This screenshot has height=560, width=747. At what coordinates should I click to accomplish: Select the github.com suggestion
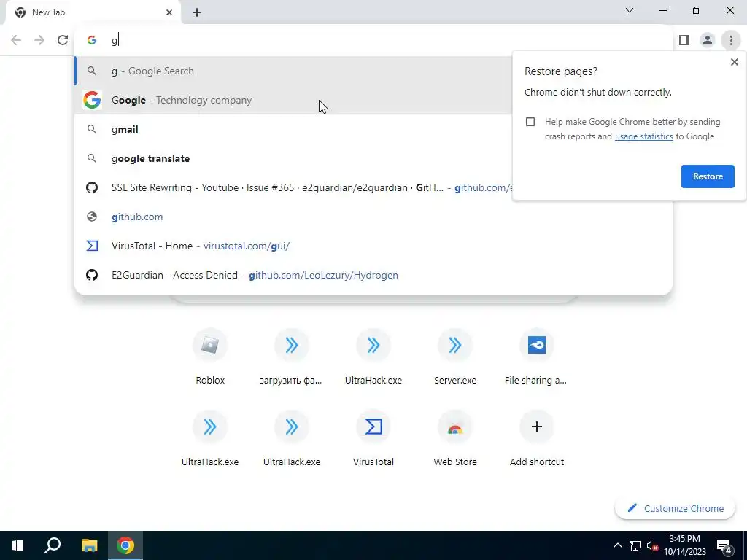pyautogui.click(x=373, y=217)
